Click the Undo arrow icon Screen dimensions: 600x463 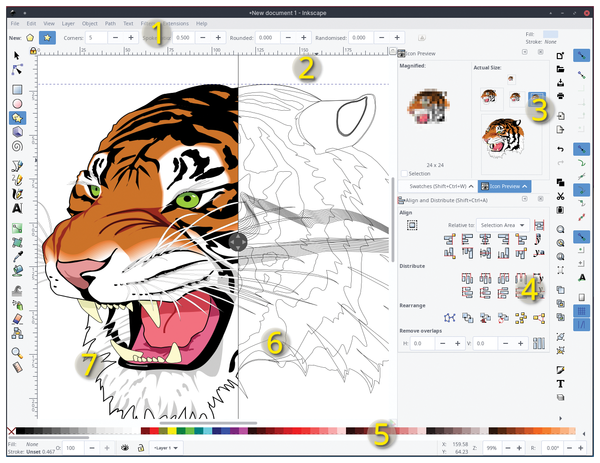pyautogui.click(x=561, y=149)
